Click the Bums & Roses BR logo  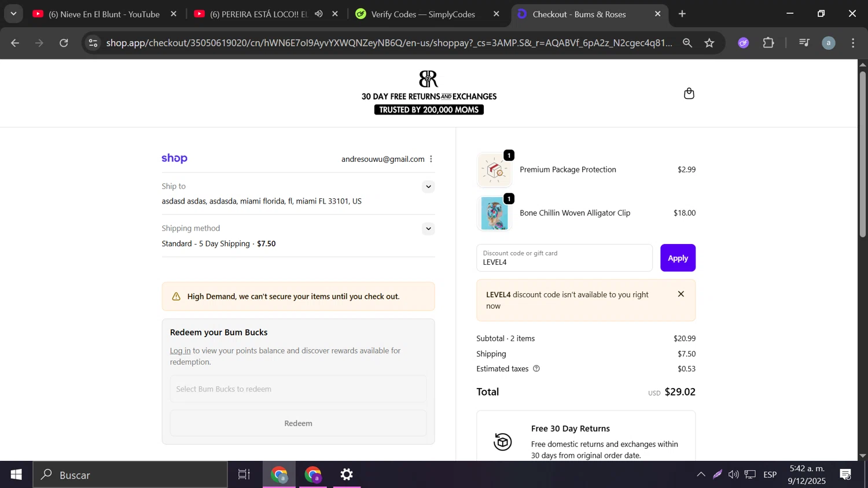pyautogui.click(x=429, y=79)
